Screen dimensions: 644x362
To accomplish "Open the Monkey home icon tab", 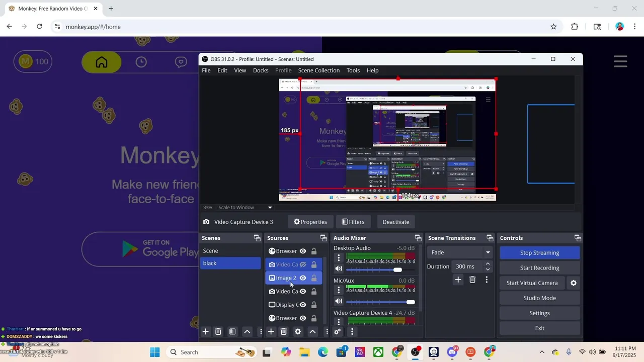I will pyautogui.click(x=102, y=62).
